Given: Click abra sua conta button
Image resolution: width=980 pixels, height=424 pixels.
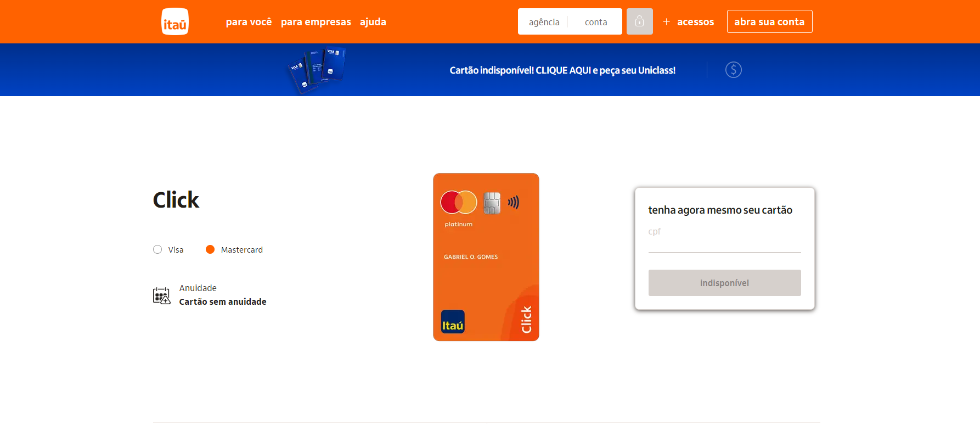Looking at the screenshot, I should point(769,21).
